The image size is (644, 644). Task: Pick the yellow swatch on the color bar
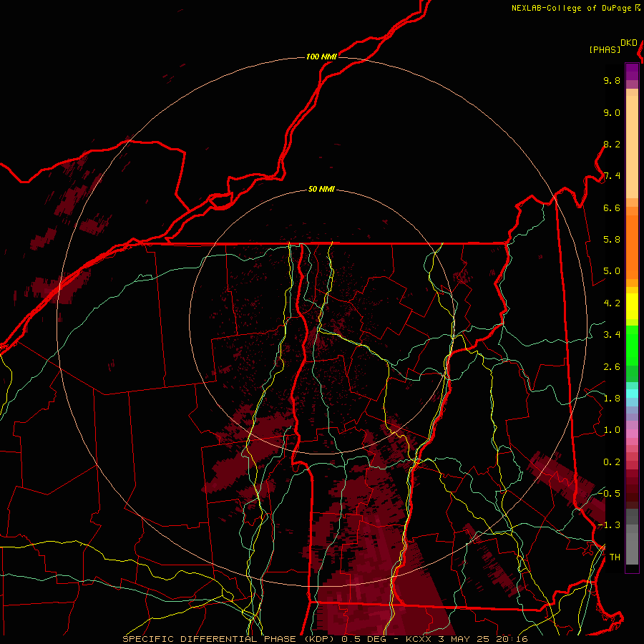[x=632, y=306]
